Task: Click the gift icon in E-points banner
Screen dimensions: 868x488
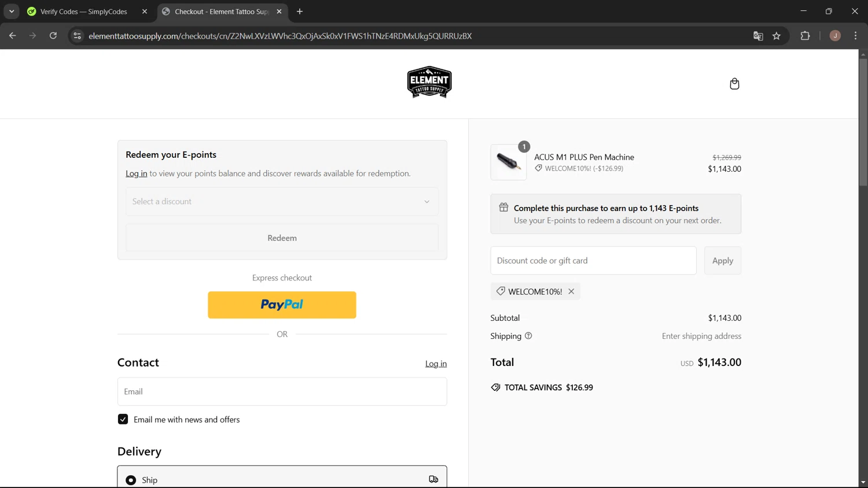Action: pyautogui.click(x=503, y=208)
